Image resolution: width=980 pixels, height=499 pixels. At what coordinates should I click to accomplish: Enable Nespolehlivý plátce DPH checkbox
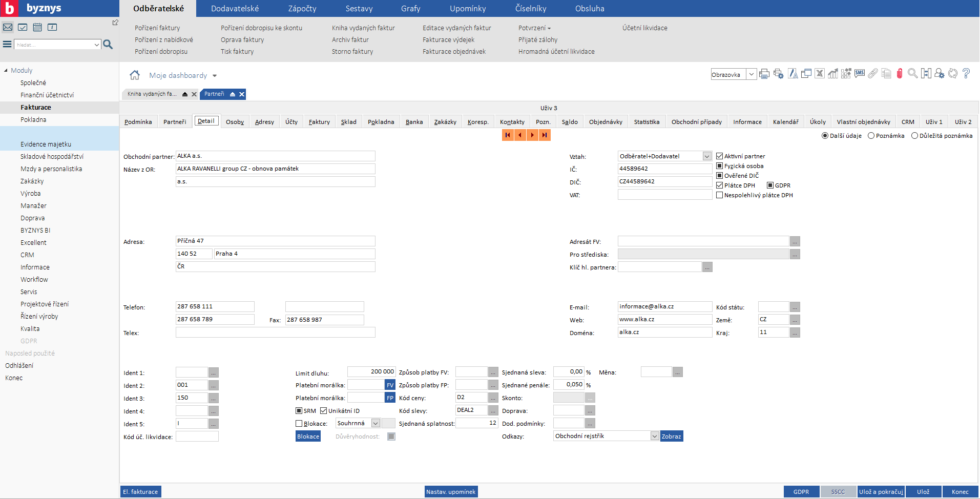pos(719,195)
